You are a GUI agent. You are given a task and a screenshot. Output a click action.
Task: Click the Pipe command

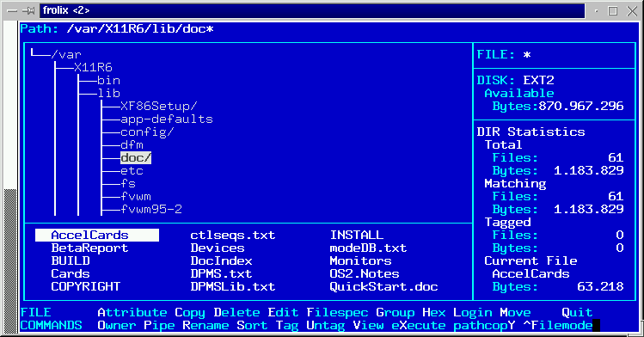click(159, 326)
